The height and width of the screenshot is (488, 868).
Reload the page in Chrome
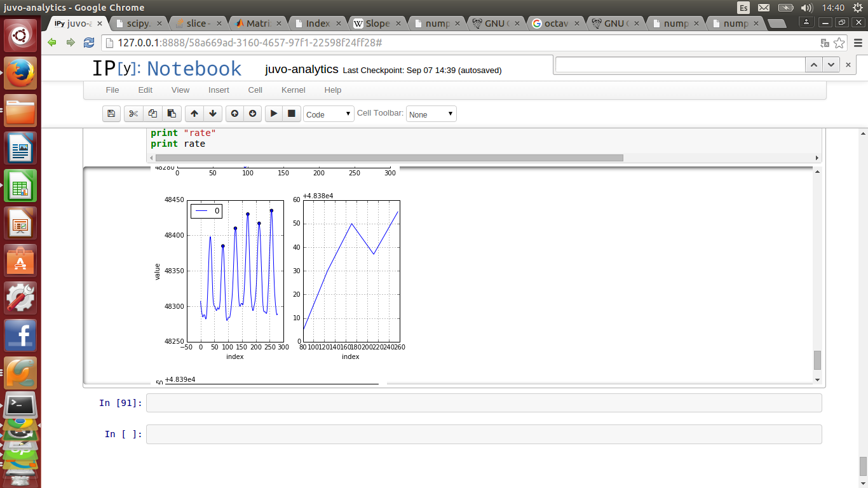click(x=89, y=43)
